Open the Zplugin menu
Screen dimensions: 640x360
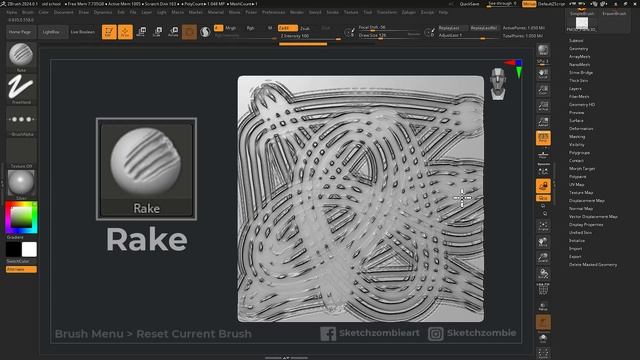point(409,12)
